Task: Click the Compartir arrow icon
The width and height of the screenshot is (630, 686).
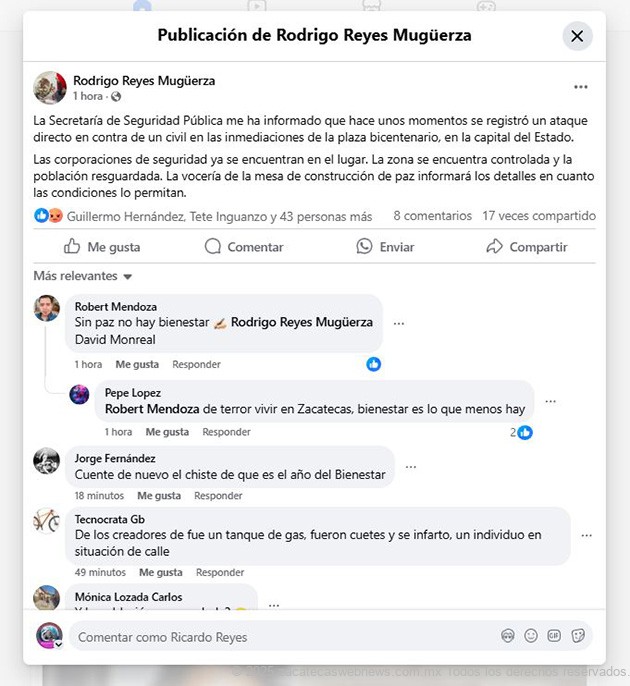Action: pyautogui.click(x=494, y=246)
